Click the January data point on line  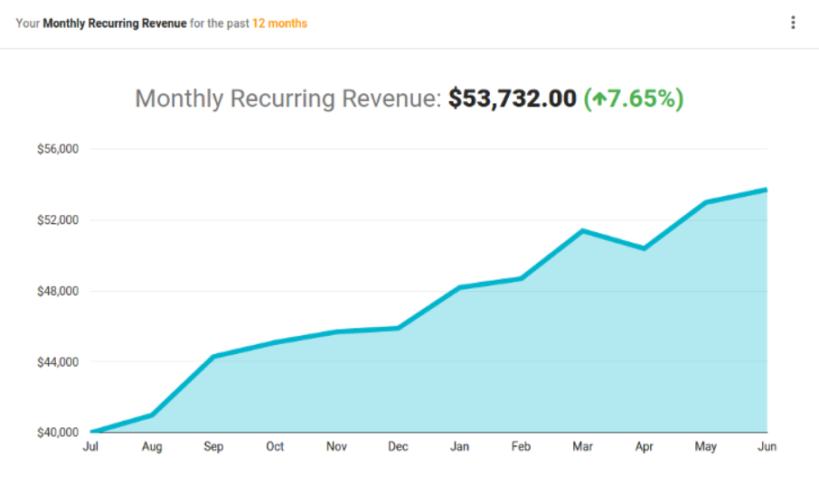click(459, 287)
